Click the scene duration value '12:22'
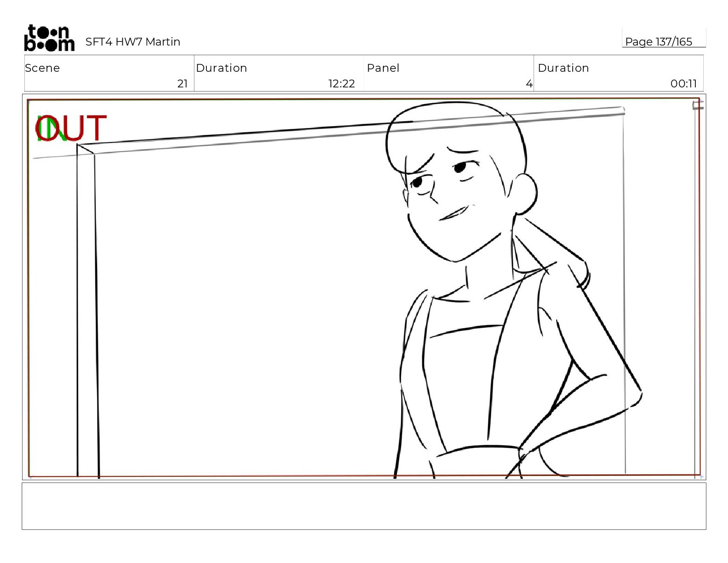The image size is (728, 563). (341, 84)
